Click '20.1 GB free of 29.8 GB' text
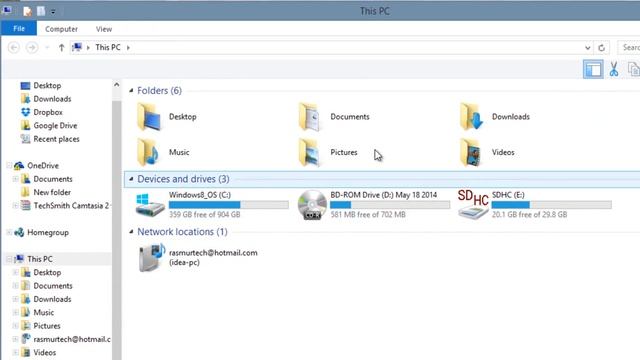 coord(529,215)
